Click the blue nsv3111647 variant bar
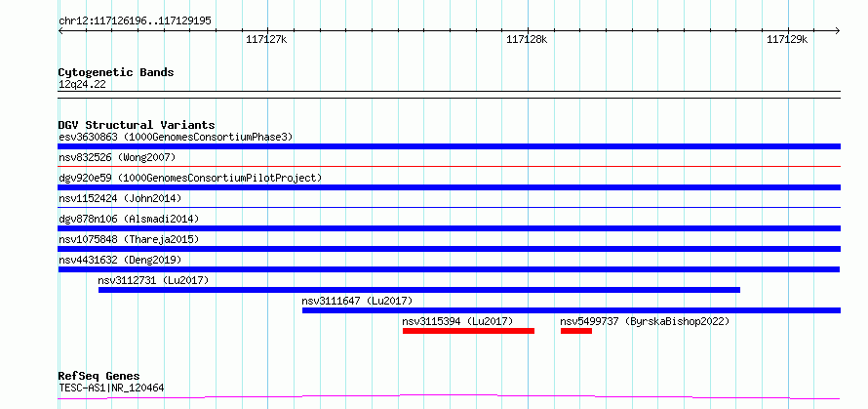 click(572, 310)
